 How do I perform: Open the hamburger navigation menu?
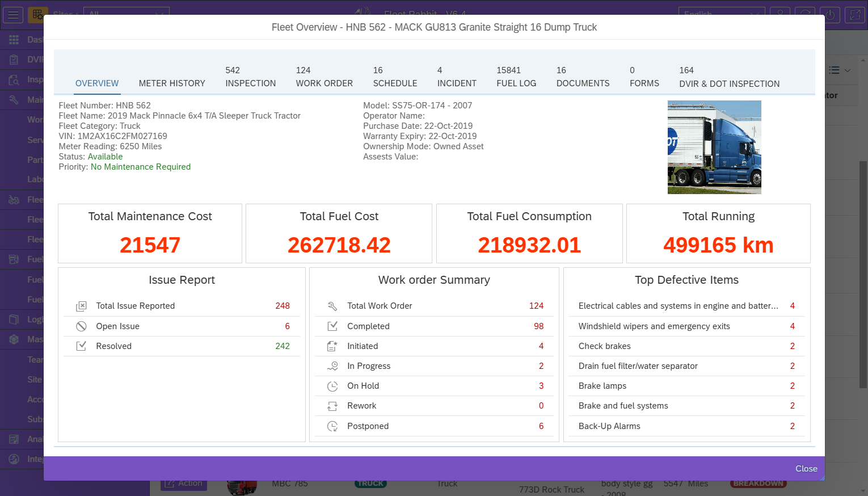14,15
